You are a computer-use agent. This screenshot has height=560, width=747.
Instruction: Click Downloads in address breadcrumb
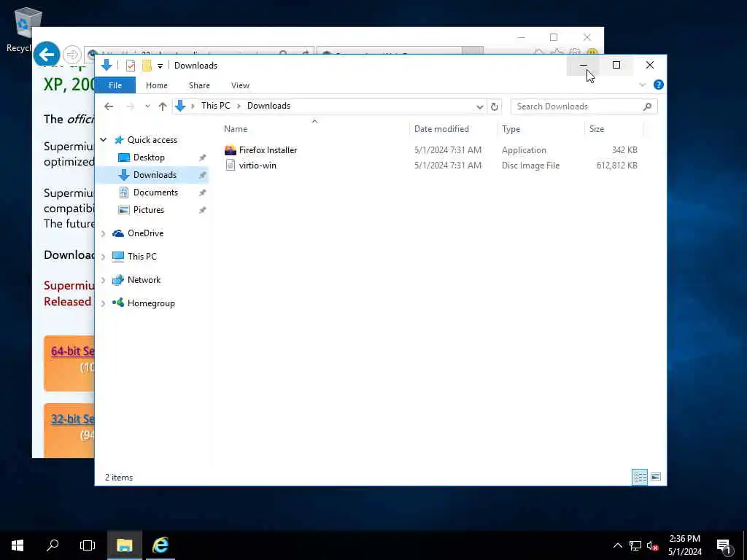[268, 106]
